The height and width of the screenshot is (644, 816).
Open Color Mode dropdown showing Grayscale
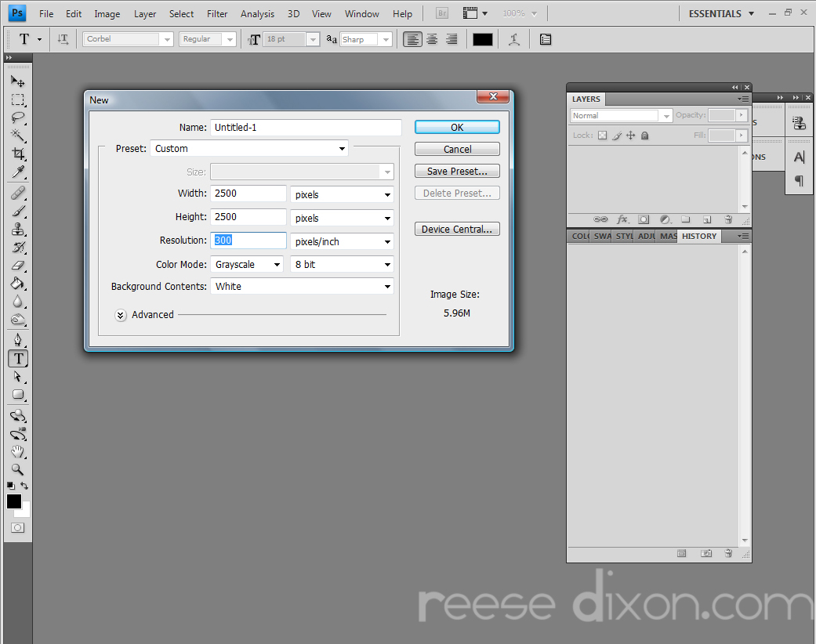247,264
